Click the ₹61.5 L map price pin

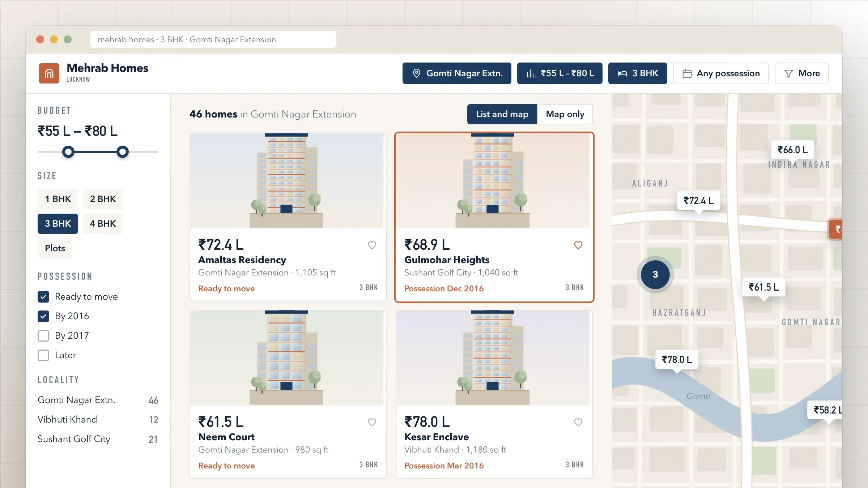click(x=763, y=287)
